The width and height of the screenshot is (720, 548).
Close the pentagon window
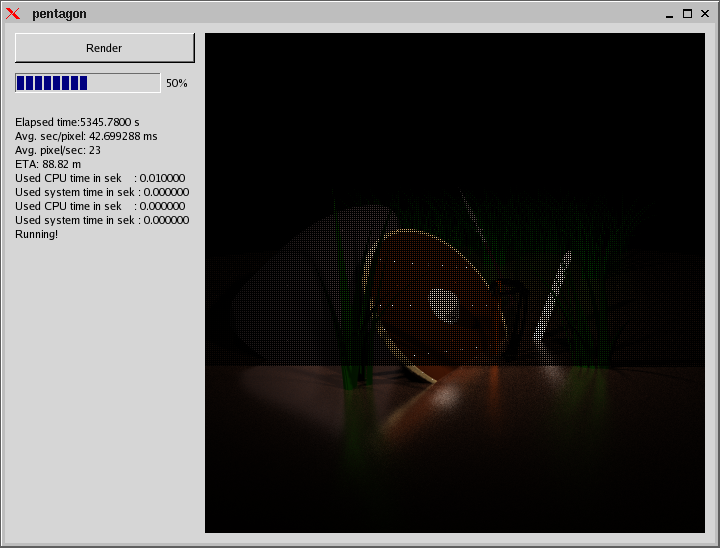pos(705,14)
